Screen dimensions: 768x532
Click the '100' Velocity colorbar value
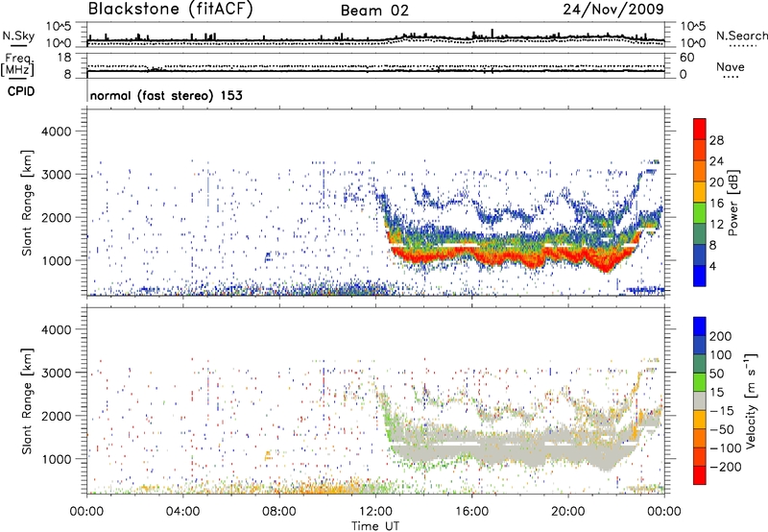(x=721, y=355)
